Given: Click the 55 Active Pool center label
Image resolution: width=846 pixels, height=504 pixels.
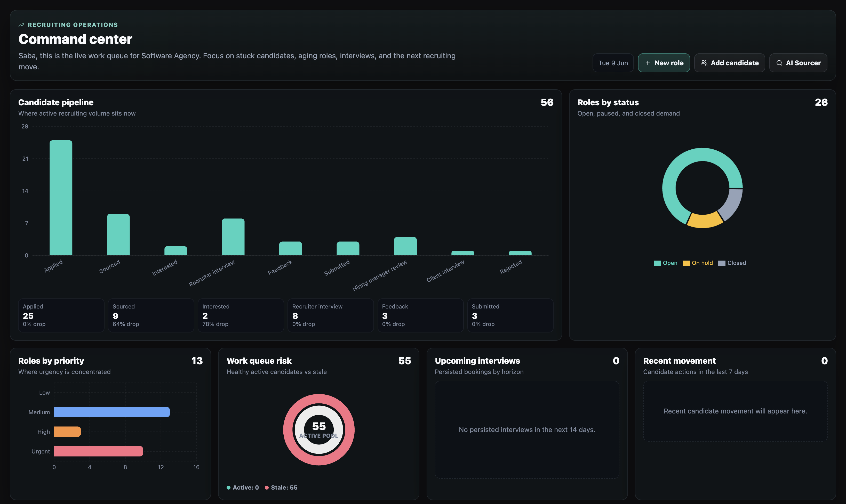Looking at the screenshot, I should pos(319,430).
